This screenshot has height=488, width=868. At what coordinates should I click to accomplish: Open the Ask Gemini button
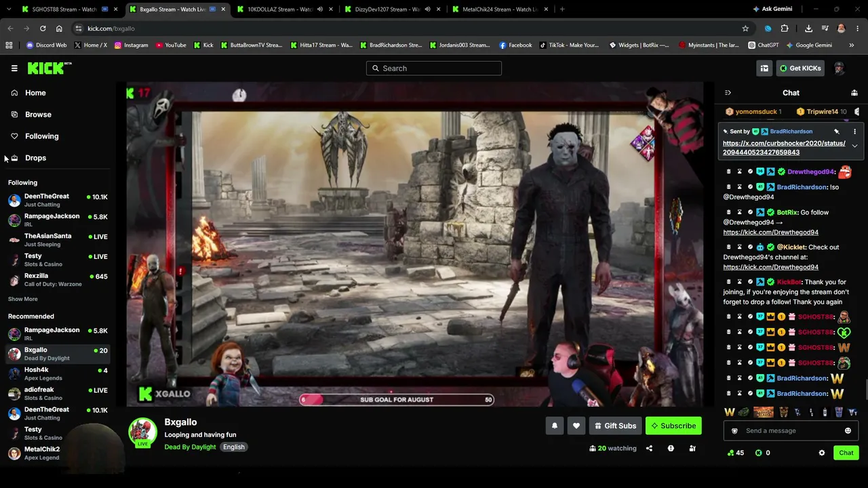772,9
